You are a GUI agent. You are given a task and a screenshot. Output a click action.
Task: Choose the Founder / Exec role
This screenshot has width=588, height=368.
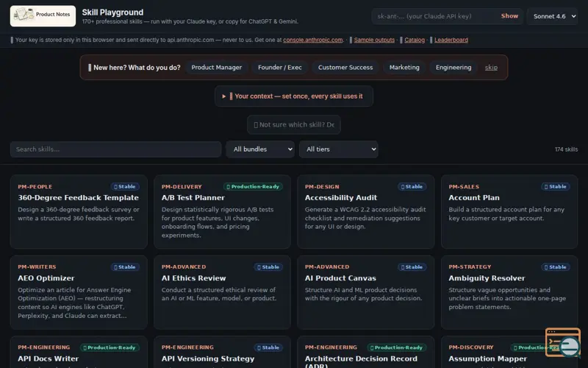tap(280, 68)
